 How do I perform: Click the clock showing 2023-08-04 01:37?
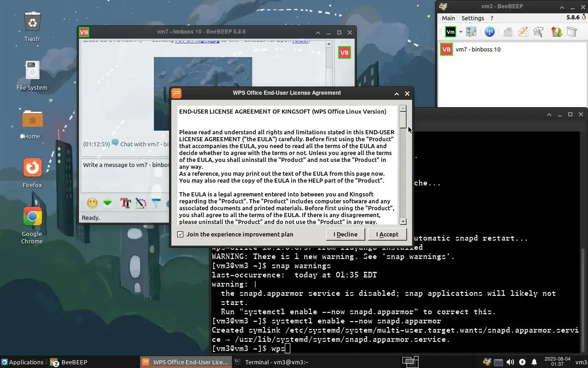click(557, 362)
